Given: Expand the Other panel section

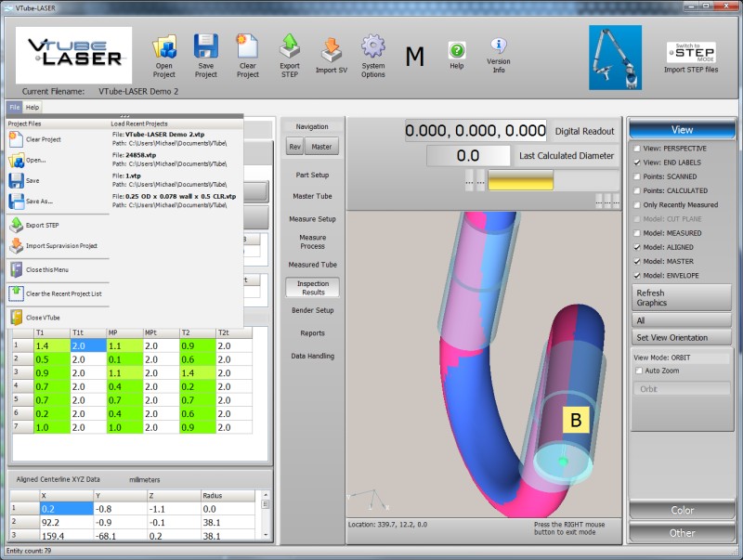Looking at the screenshot, I should pyautogui.click(x=683, y=533).
